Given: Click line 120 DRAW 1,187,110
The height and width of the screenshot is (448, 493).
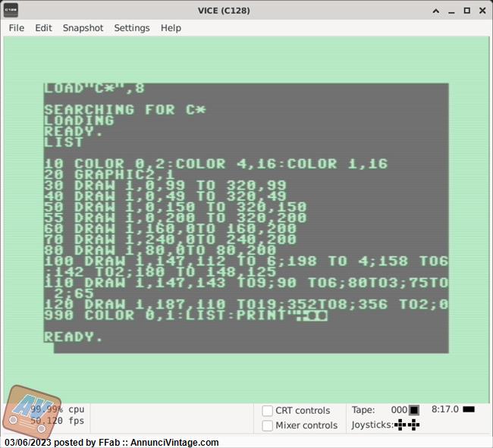Looking at the screenshot, I should pos(246,304).
